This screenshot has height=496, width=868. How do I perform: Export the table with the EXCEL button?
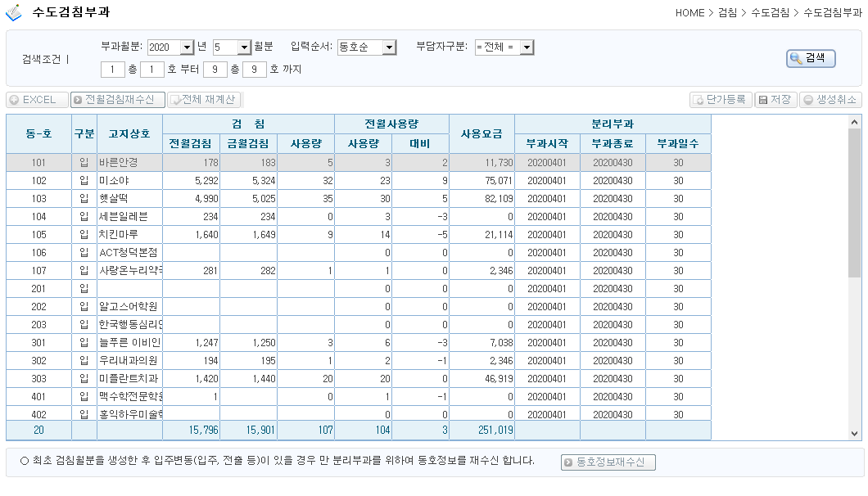(37, 100)
